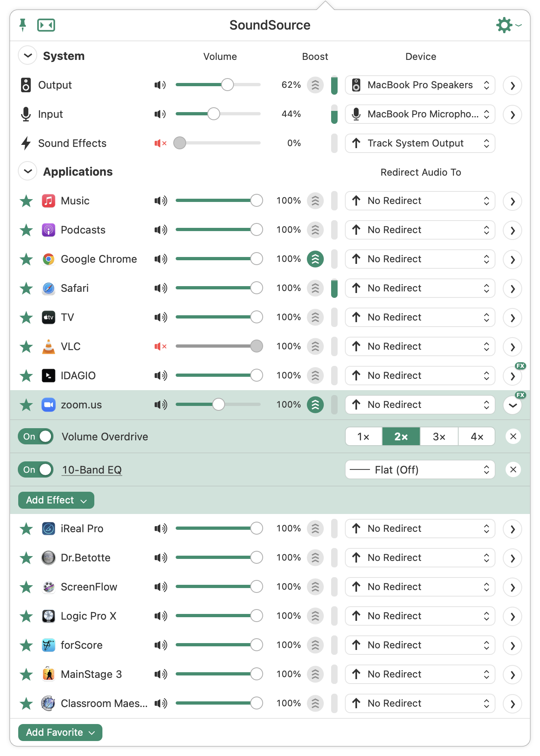Click the IDAGIO app icon
540x756 pixels.
[49, 376]
